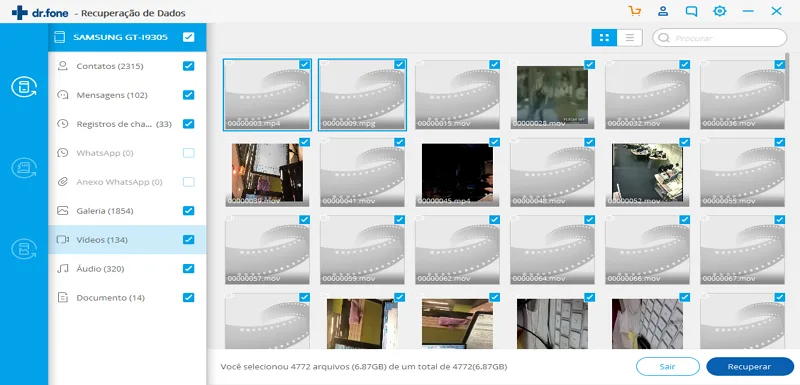This screenshot has width=800, height=385.
Task: Click the thumbnail grid scrollbar
Action: point(787,76)
